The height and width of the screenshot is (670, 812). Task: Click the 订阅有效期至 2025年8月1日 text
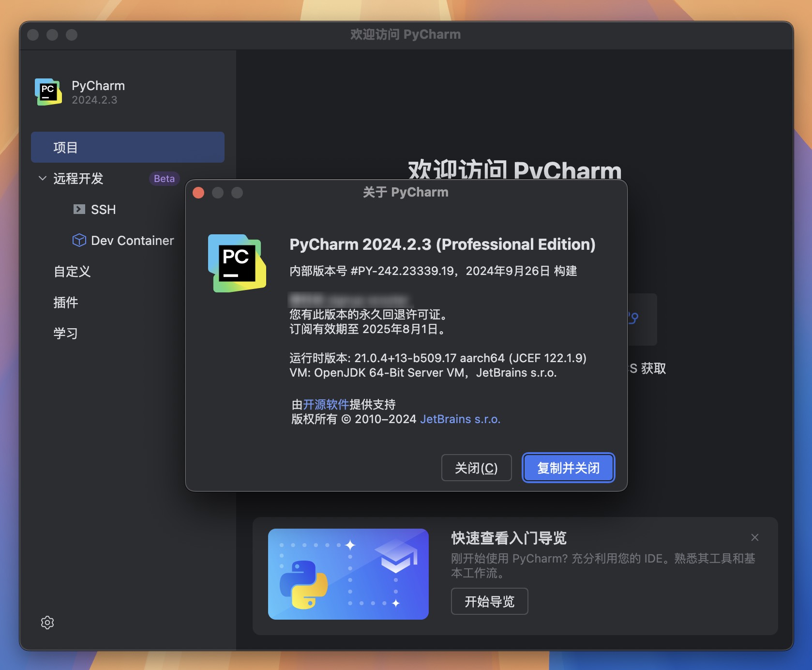(367, 329)
